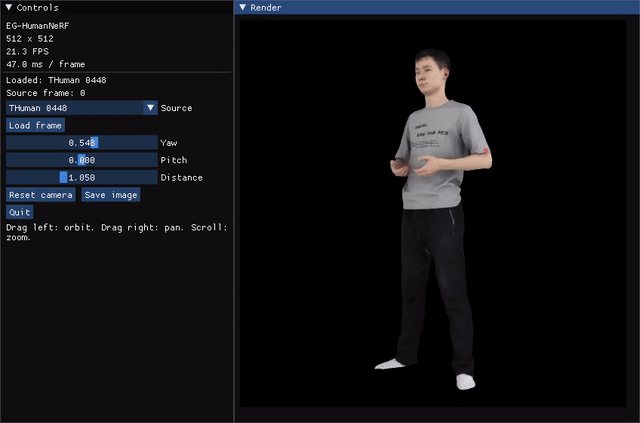Image resolution: width=640 pixels, height=423 pixels.
Task: Click the Controls panel title text
Action: pos(38,7)
